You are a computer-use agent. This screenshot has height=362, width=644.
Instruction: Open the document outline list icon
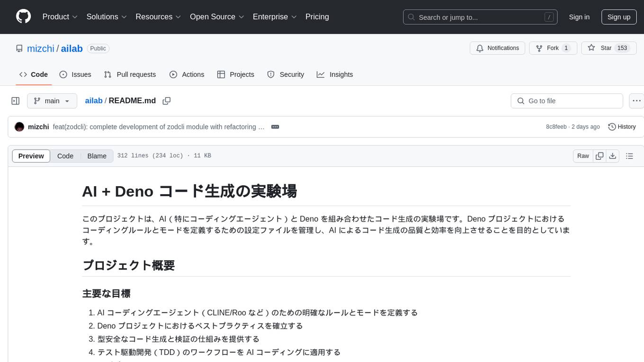pos(629,156)
